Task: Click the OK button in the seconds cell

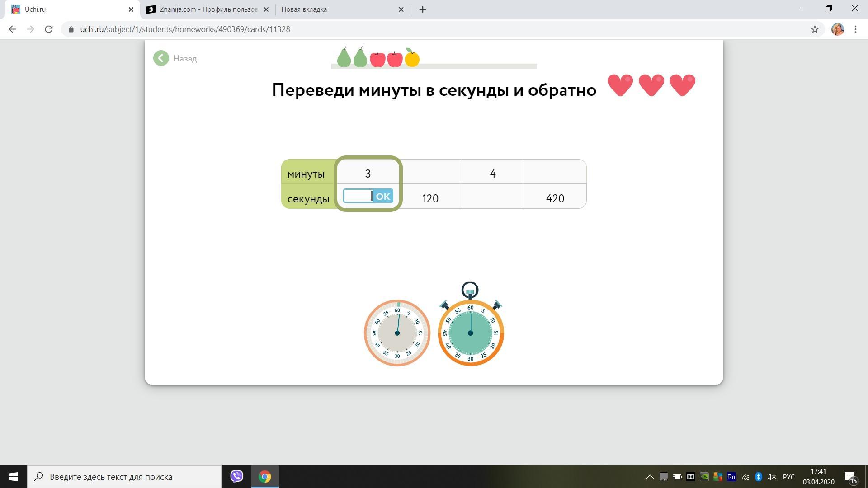Action: [x=383, y=196]
